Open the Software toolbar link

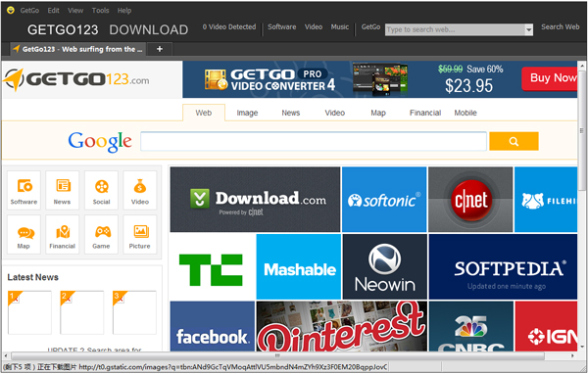281,27
